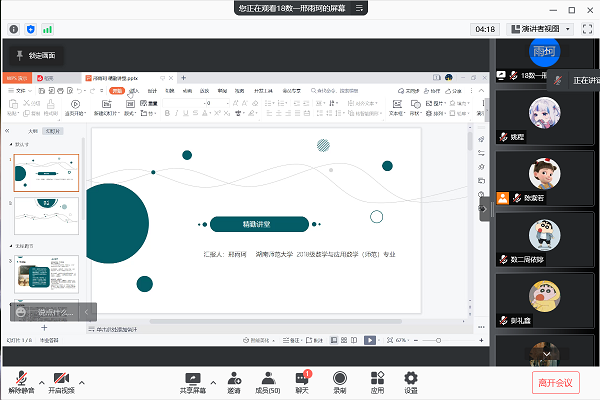Open the 设置 settings gear
The width and height of the screenshot is (600, 400).
click(410, 380)
